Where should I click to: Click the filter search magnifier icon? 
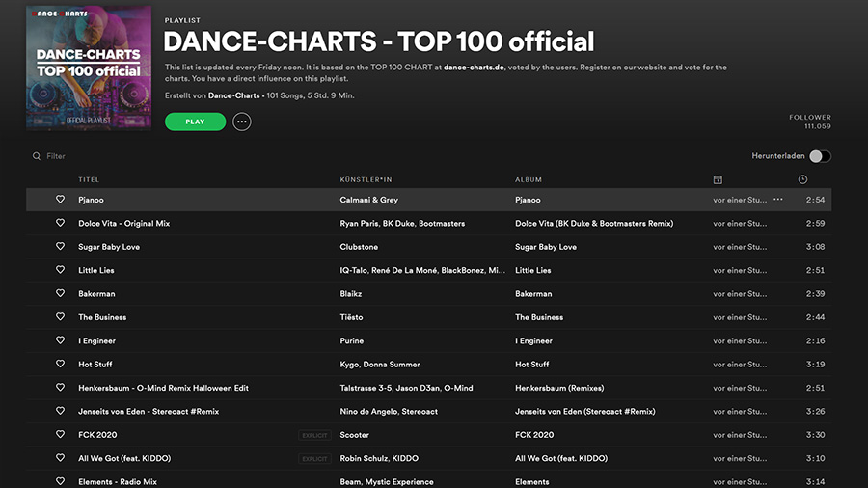click(37, 156)
